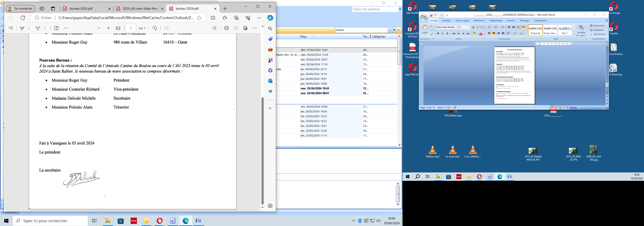Screen dimensions: 644x226
Task: Enable justified text alignment in Word
Action: [503, 33]
